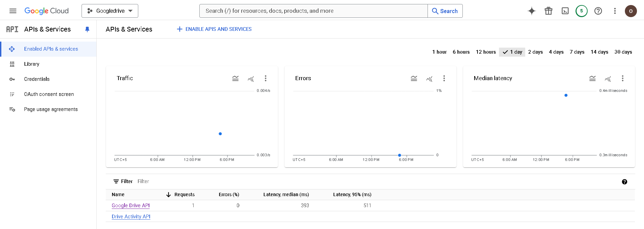Click the blue data point in Traffic chart
Screen dimensions: 644x229
220,134
